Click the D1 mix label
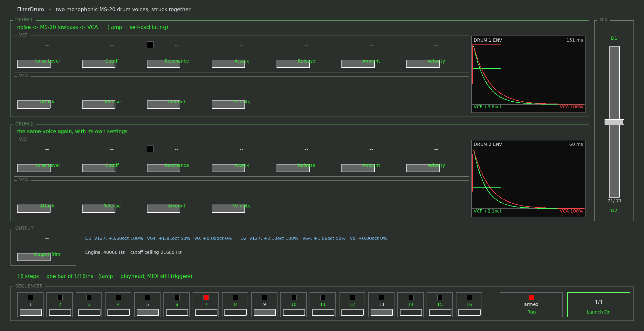The image size is (644, 331). (x=614, y=38)
